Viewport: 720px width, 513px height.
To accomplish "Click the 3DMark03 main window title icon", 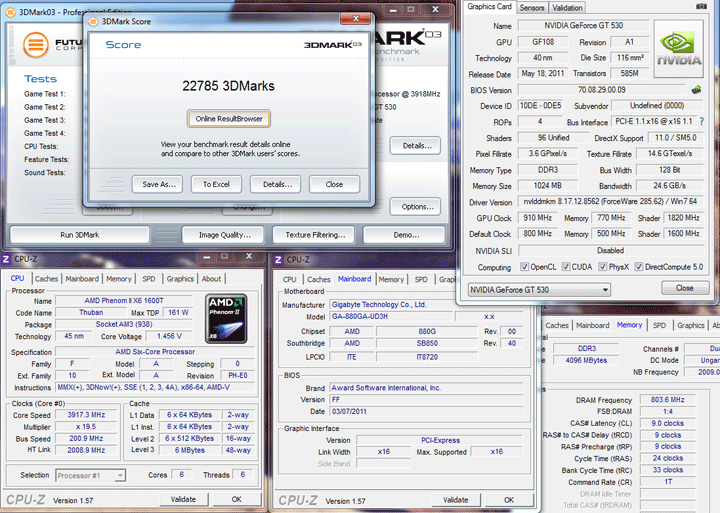I will [x=11, y=12].
